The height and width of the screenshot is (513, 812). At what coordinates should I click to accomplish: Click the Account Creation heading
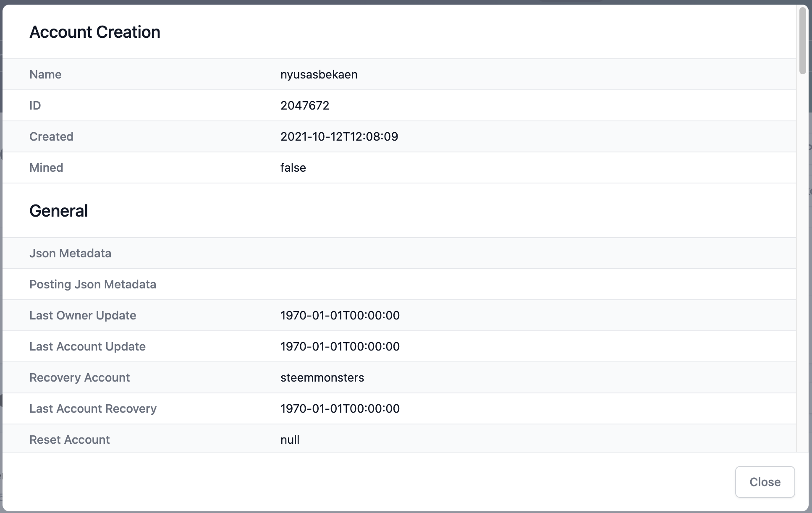(95, 32)
